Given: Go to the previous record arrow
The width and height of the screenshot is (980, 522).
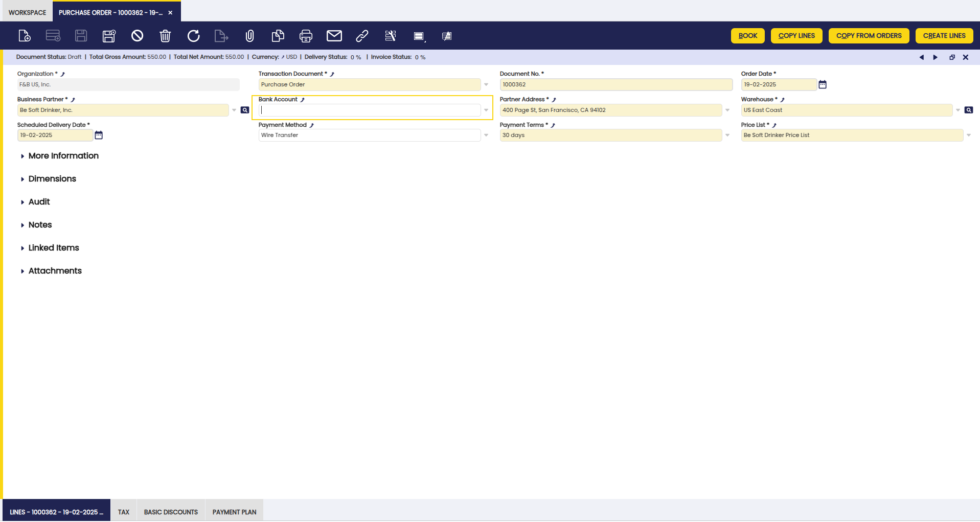Looking at the screenshot, I should pyautogui.click(x=922, y=57).
